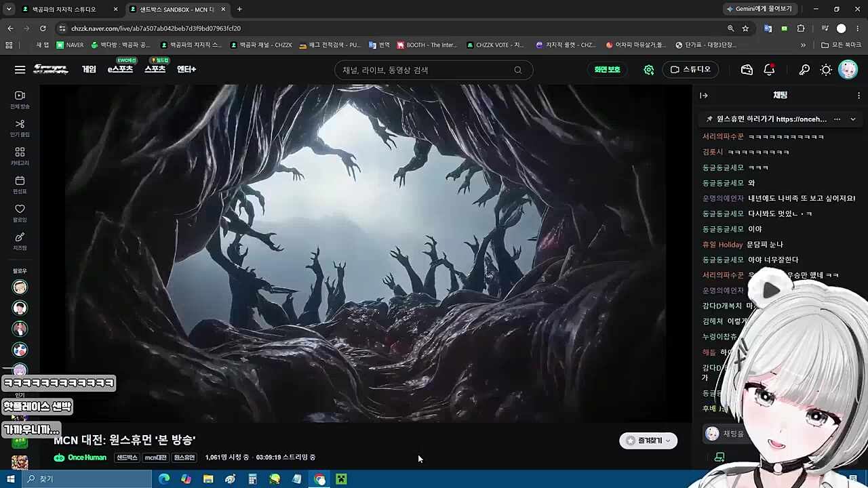Open the chat panel three-dot options menu
The width and height of the screenshot is (868, 488).
[x=859, y=96]
